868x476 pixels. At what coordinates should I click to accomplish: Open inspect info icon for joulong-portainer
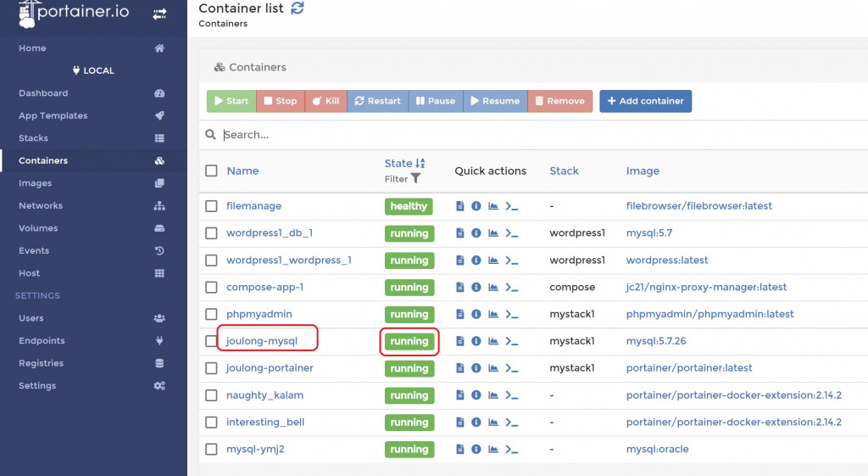(476, 368)
